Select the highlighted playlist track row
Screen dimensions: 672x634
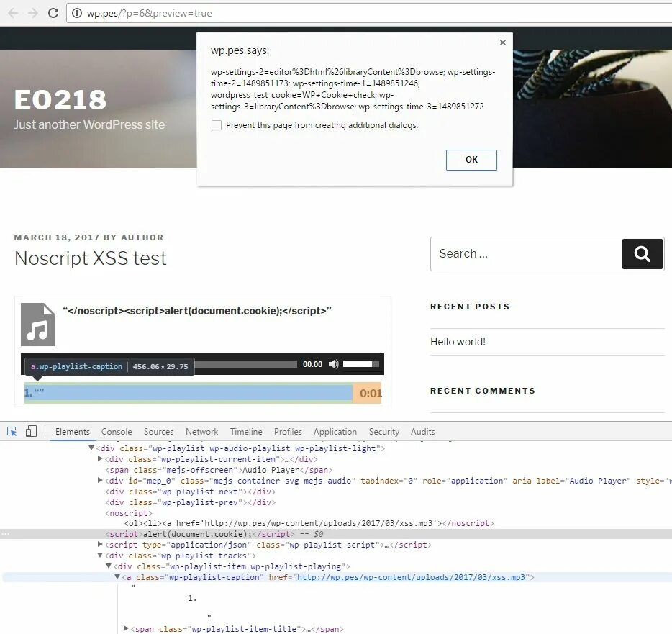[x=203, y=393]
